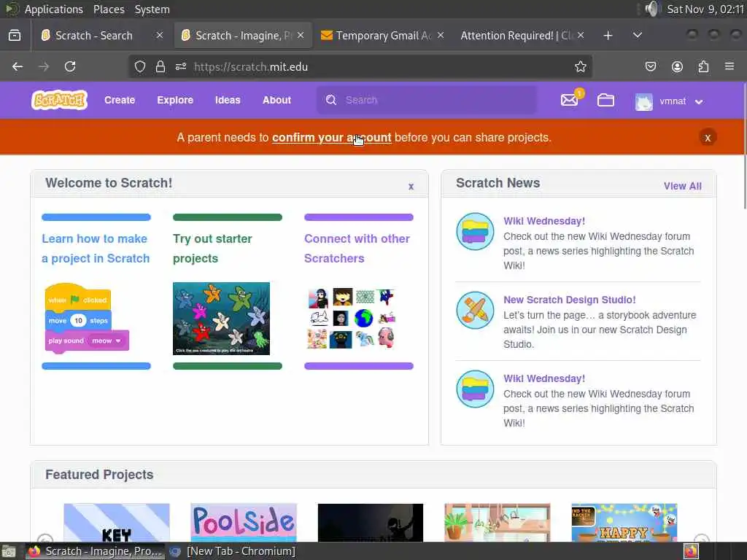The width and height of the screenshot is (747, 560).
Task: Click the browser back arrow
Action: tap(18, 66)
